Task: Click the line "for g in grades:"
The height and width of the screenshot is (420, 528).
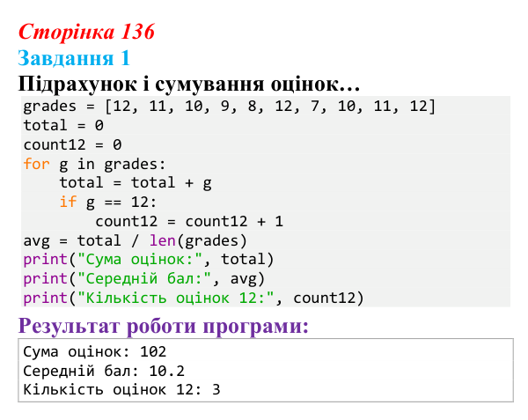Action: pos(94,165)
